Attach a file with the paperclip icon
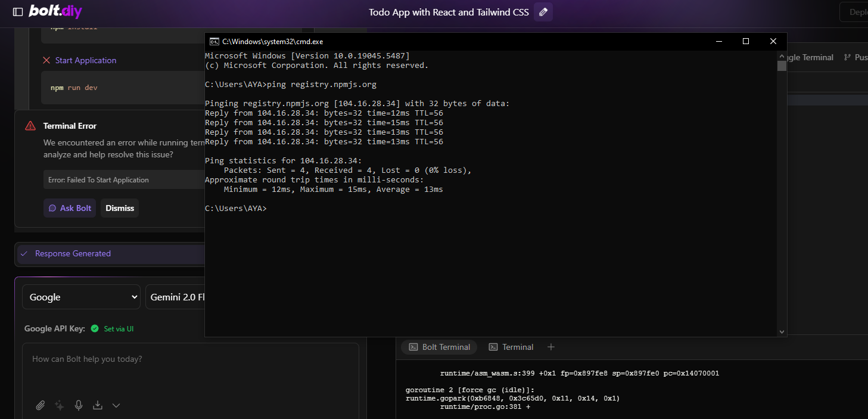Image resolution: width=868 pixels, height=419 pixels. 41,405
